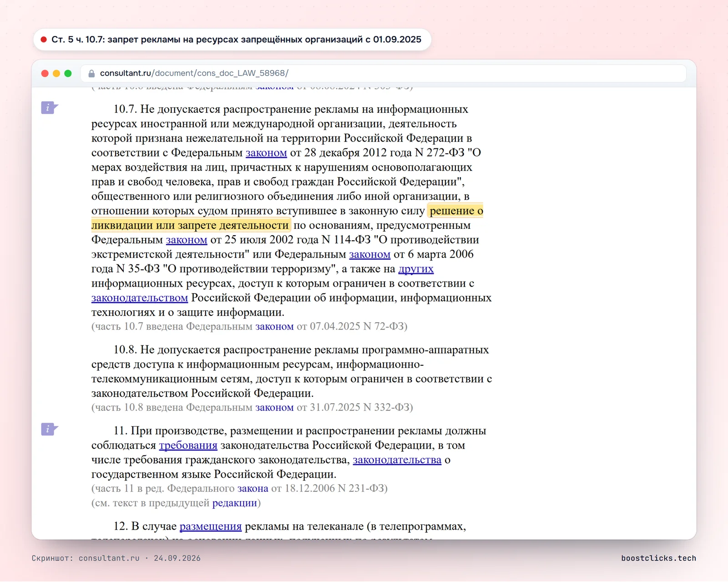Open info note icon beside part 10.7
This screenshot has width=728, height=582.
click(x=49, y=108)
